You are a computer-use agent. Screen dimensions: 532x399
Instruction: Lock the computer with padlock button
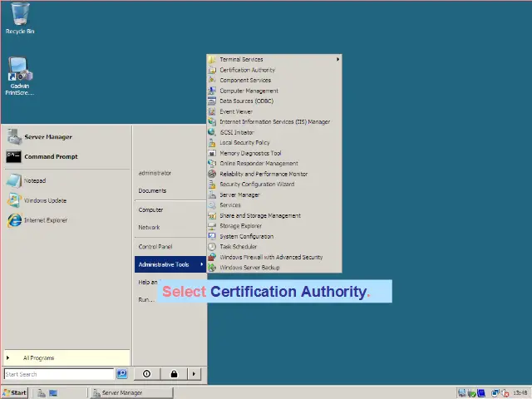pos(174,373)
